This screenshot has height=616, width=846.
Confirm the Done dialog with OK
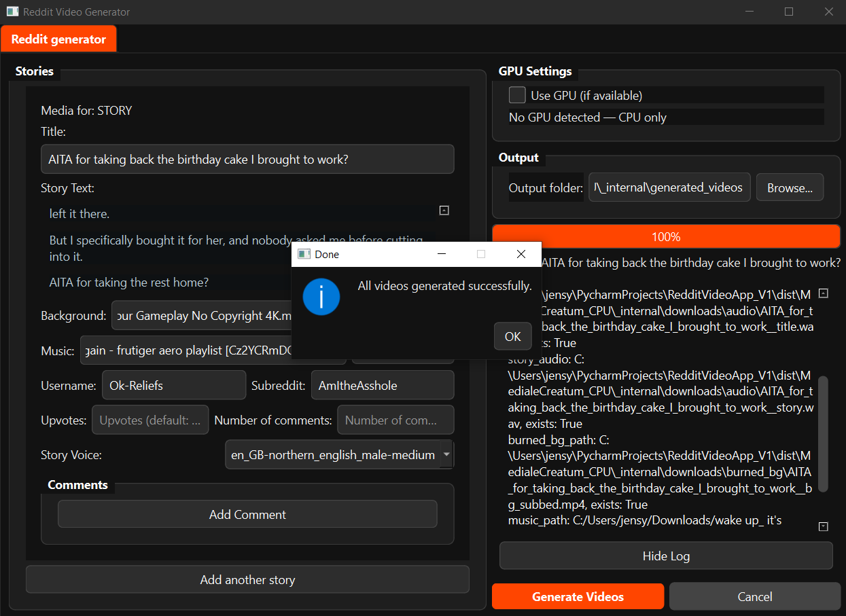pos(513,336)
